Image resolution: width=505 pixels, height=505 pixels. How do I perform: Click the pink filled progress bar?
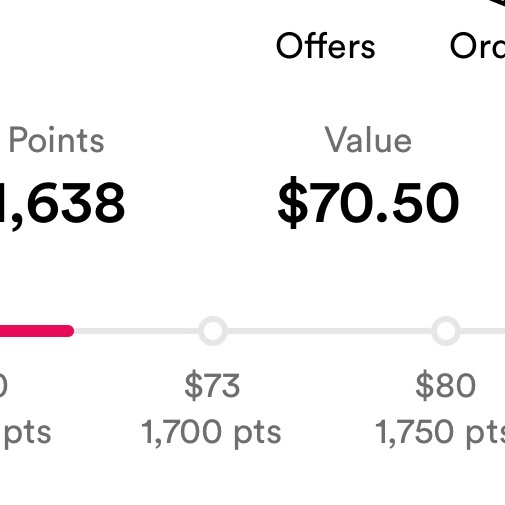pos(37,331)
